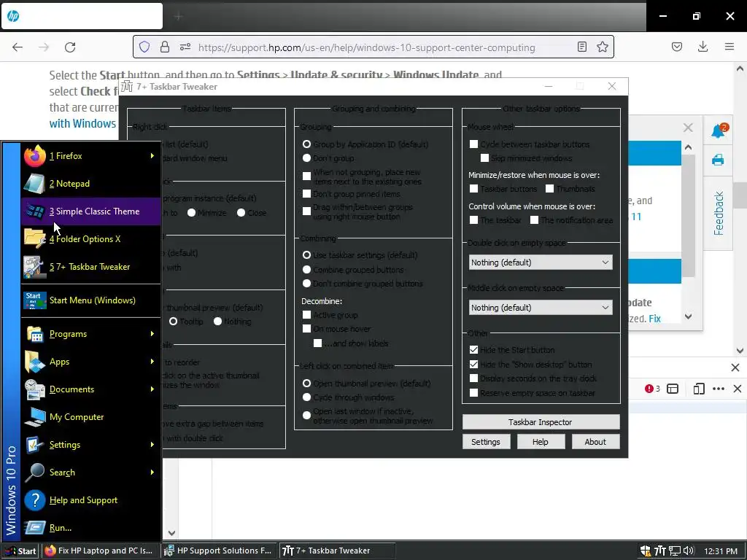Open a new Firefox tab
Viewport: 747px width, 560px height.
pyautogui.click(x=178, y=17)
